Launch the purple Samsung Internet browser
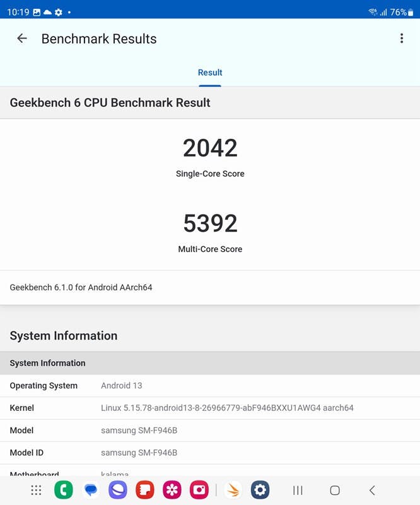 tap(118, 490)
